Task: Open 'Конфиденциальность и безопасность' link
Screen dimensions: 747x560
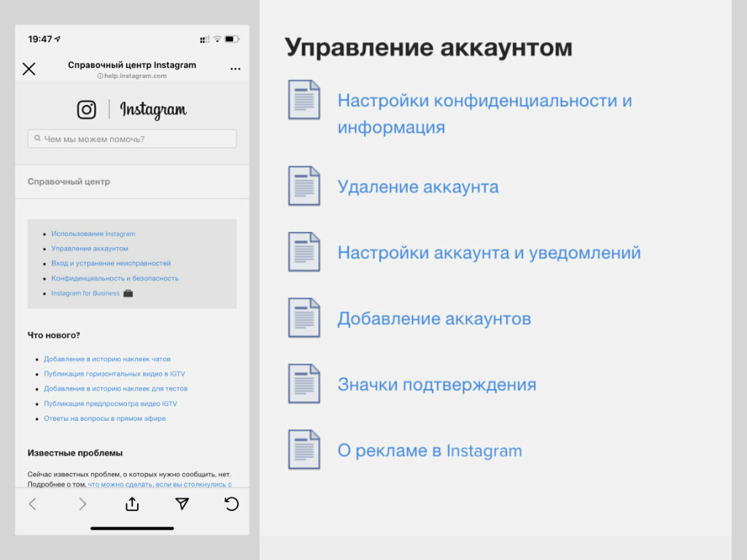Action: [x=115, y=278]
